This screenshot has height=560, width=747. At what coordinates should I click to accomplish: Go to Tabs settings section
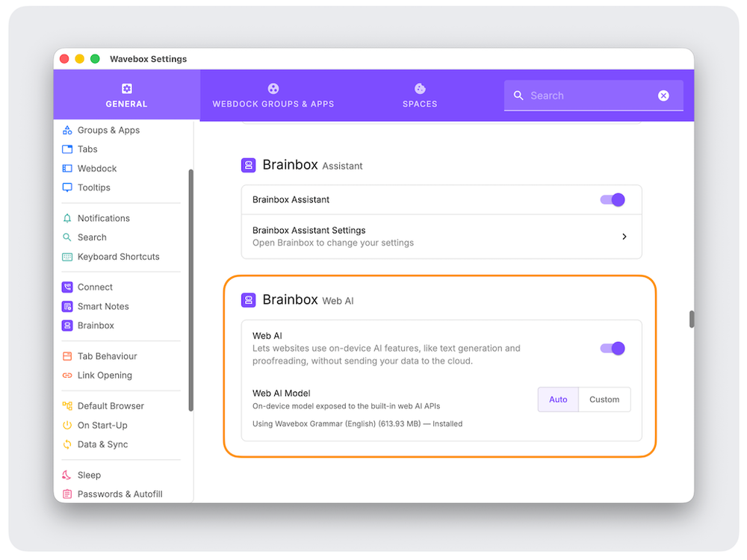coord(87,149)
